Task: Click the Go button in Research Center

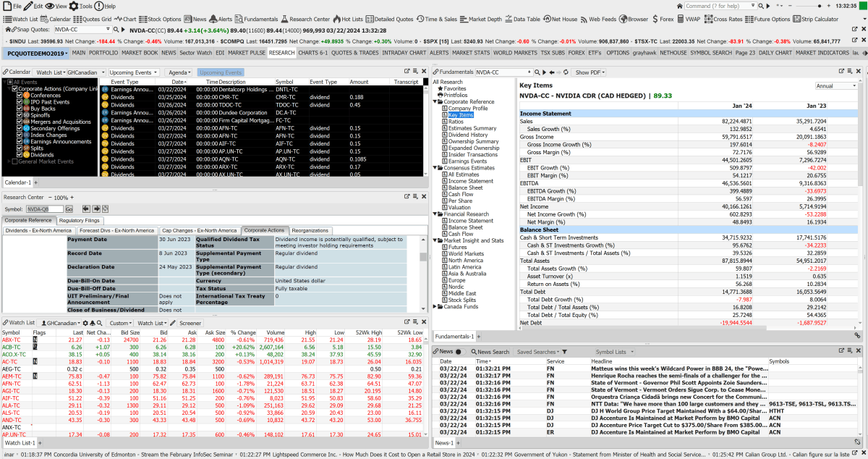Action: coord(69,209)
